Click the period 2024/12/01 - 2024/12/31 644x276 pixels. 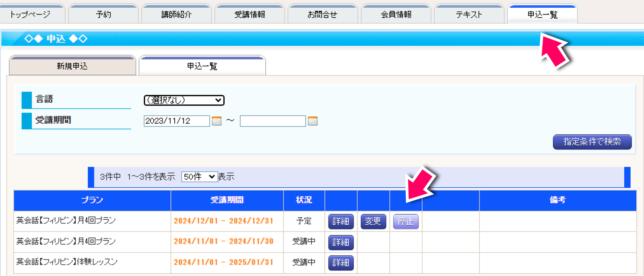point(223,221)
